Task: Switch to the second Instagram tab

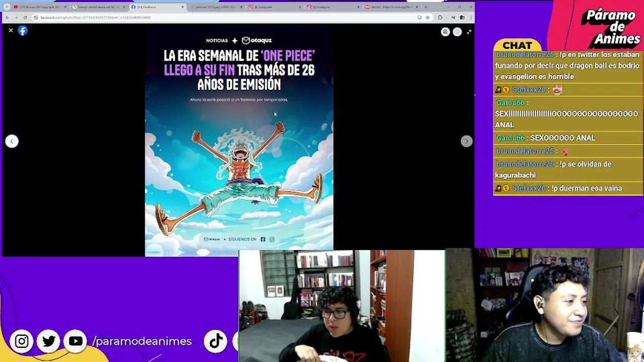Action: [x=335, y=7]
